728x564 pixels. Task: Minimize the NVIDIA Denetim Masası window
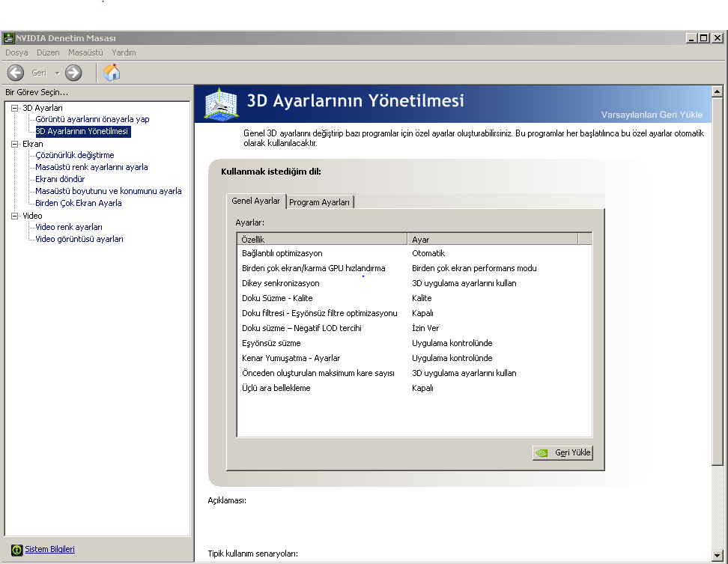pos(691,38)
